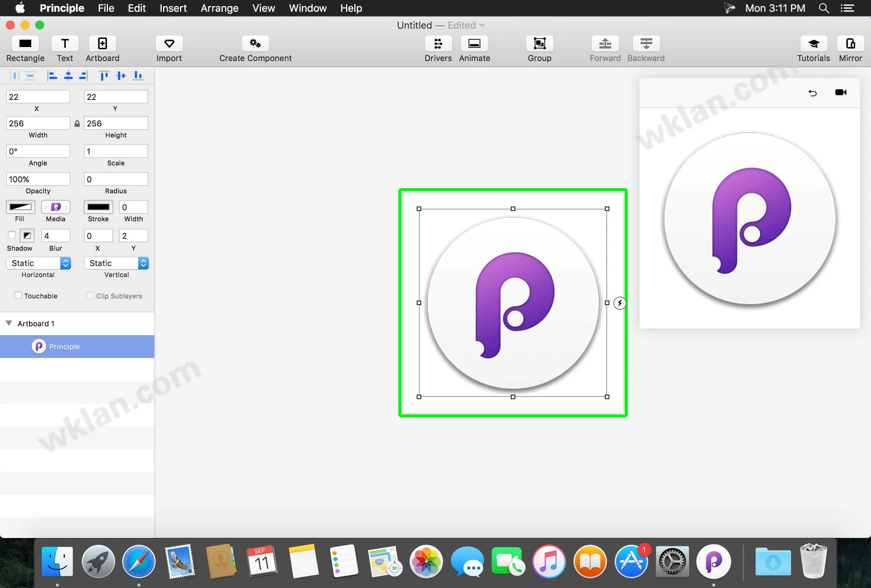Screen dimensions: 871x588
Task: Click the X position input field
Action: (x=38, y=97)
